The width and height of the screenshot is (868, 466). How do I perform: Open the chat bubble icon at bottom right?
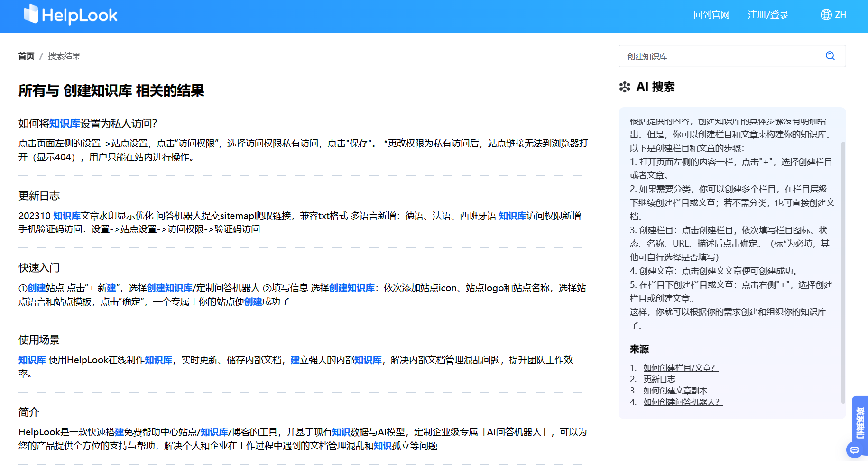tap(854, 449)
